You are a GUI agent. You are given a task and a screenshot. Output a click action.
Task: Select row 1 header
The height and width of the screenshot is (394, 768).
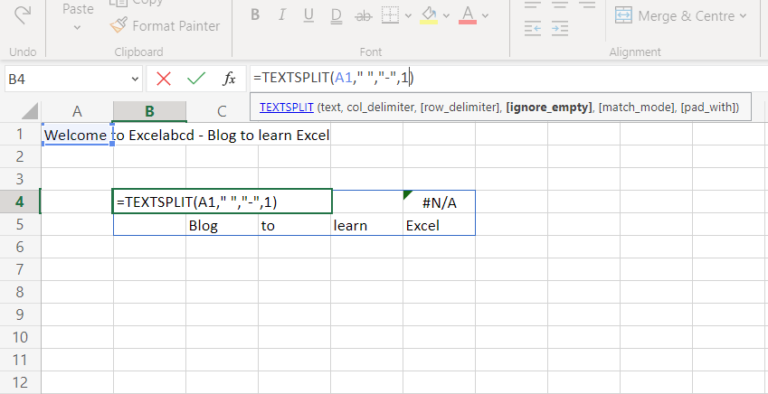tap(20, 134)
